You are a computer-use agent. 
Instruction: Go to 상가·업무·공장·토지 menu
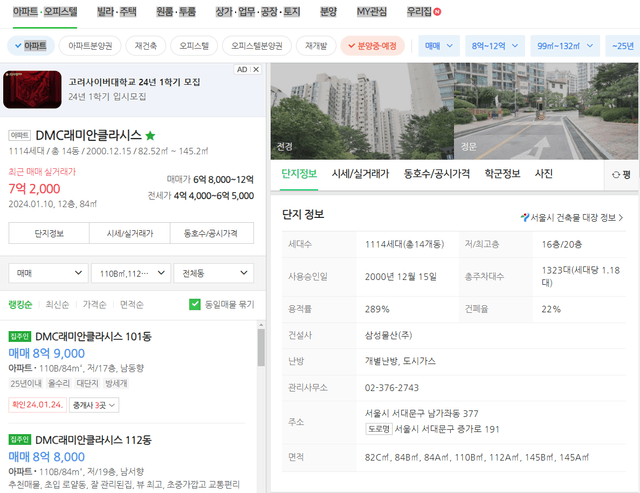[x=258, y=12]
